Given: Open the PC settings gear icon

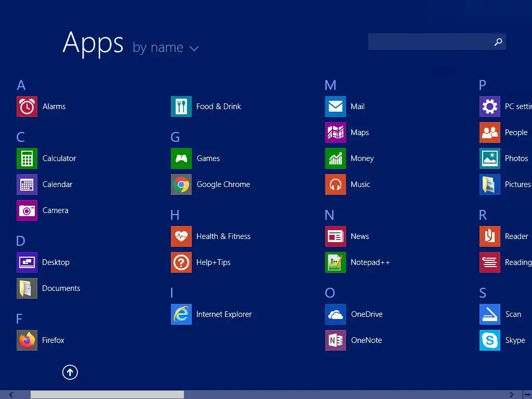Looking at the screenshot, I should point(490,107).
